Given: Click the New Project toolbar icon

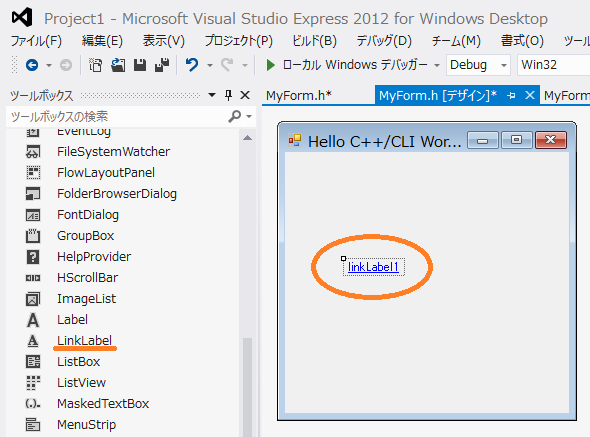Looking at the screenshot, I should [95, 65].
